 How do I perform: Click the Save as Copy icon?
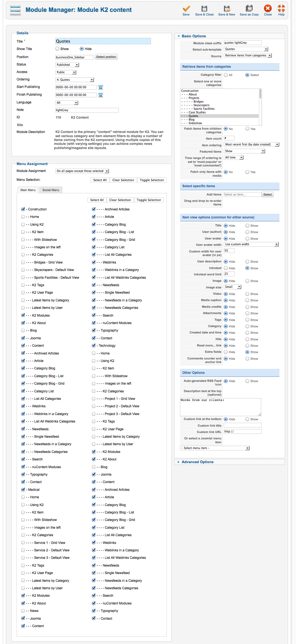(x=249, y=8)
